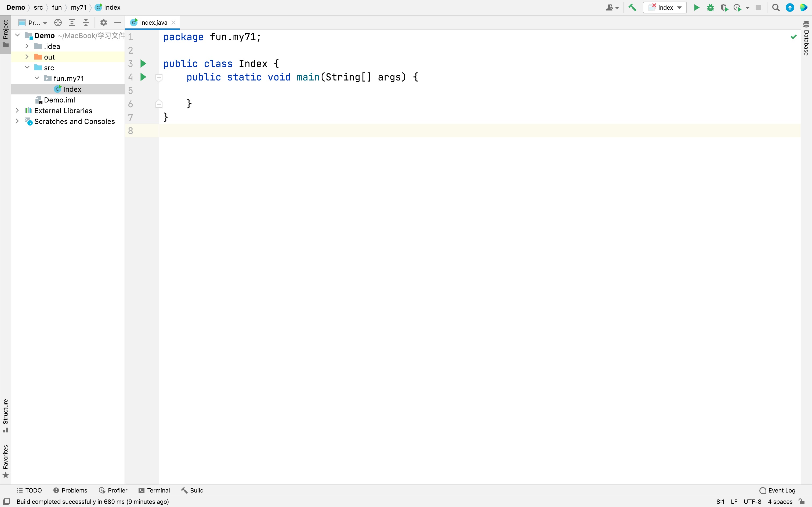Viewport: 812px width, 507px height.
Task: Toggle file read-only lock in status bar
Action: 802,501
